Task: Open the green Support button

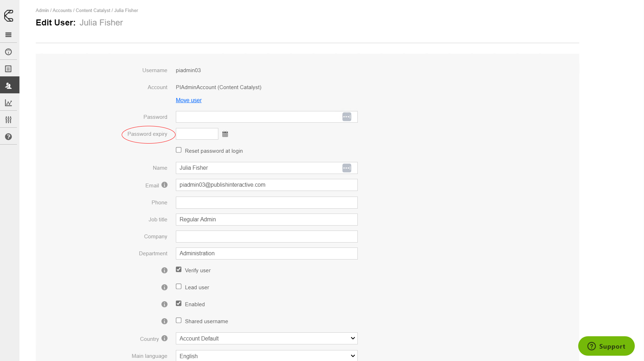Action: point(606,346)
